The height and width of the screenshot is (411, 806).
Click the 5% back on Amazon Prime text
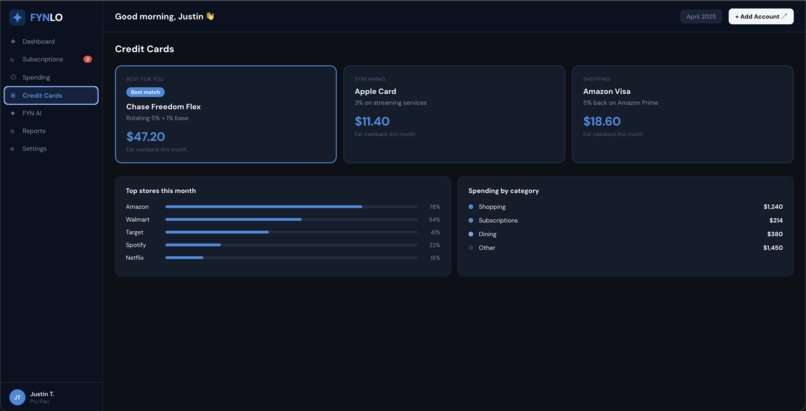pyautogui.click(x=620, y=103)
